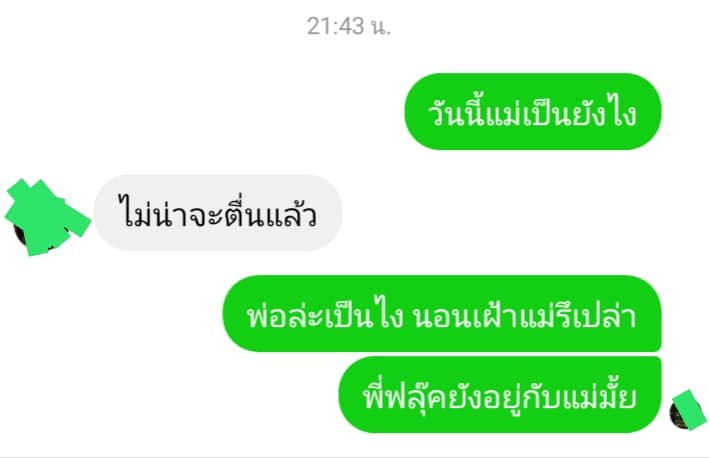Click the 'น.' suffix of the timestamp

[381, 27]
